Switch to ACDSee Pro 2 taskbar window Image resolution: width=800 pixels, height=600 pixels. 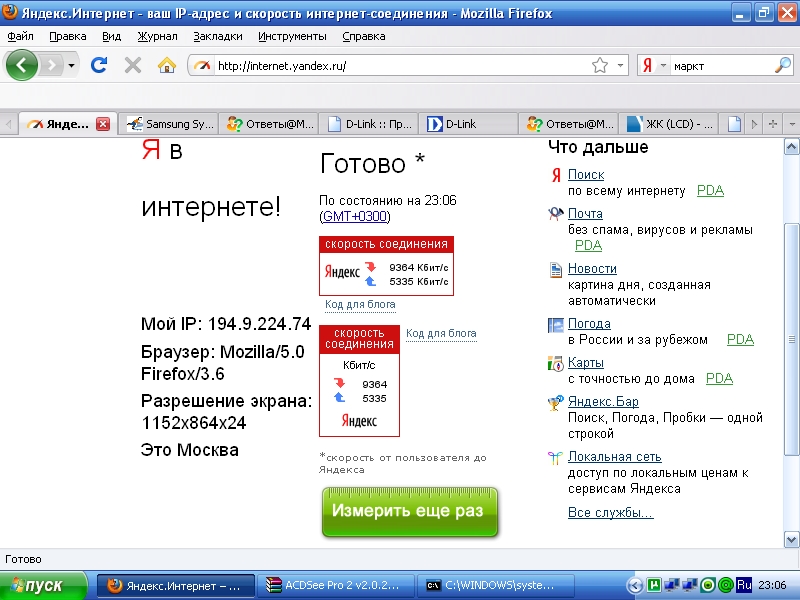[x=335, y=585]
